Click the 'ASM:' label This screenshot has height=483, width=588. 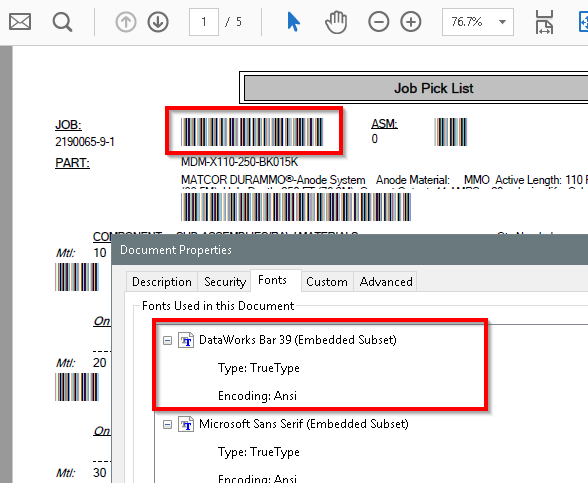pyautogui.click(x=384, y=123)
